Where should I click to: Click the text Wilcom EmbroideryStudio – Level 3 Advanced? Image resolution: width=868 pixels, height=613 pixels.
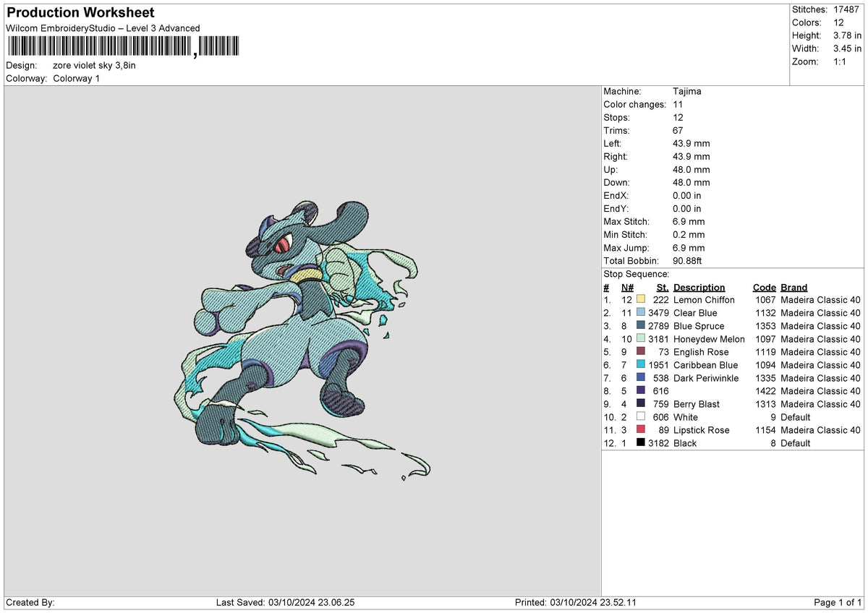(x=103, y=28)
